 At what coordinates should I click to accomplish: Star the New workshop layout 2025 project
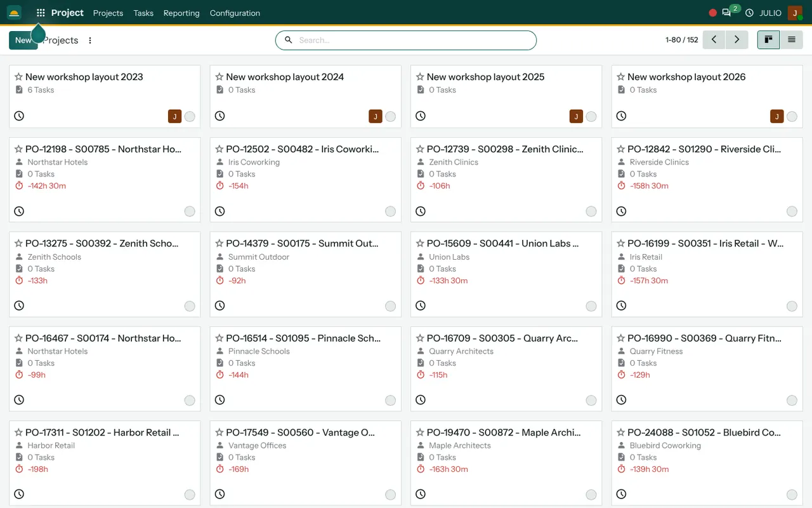pos(420,77)
